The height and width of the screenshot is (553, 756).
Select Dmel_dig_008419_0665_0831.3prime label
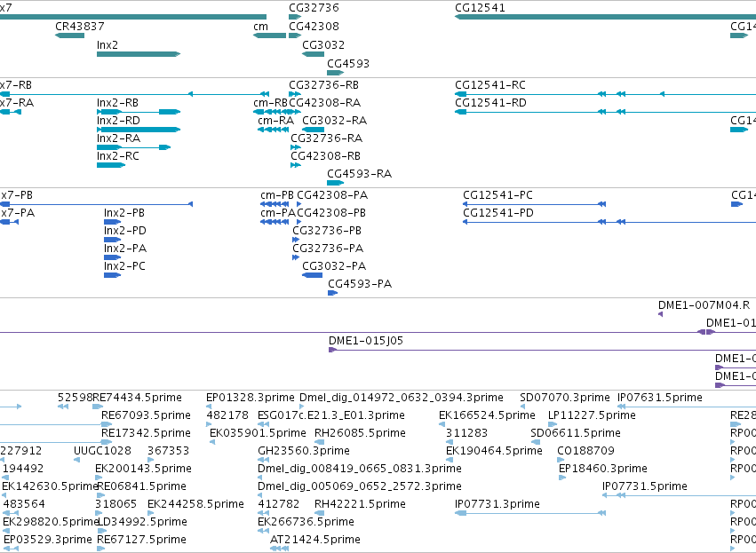click(x=360, y=470)
